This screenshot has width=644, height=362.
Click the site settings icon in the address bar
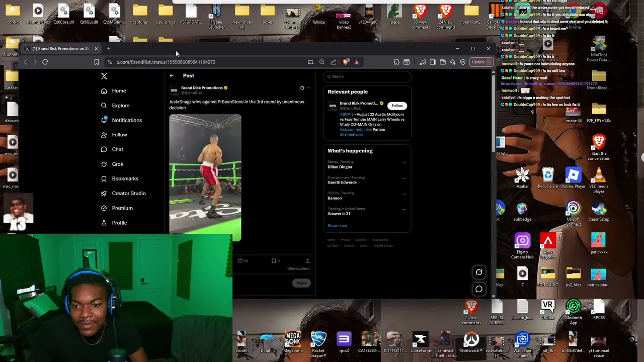click(109, 62)
